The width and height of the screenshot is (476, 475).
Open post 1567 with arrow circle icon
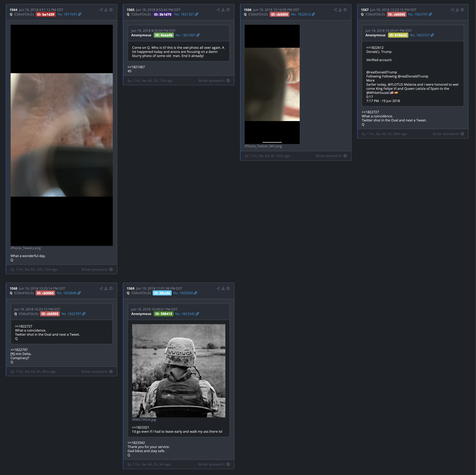coord(462,10)
